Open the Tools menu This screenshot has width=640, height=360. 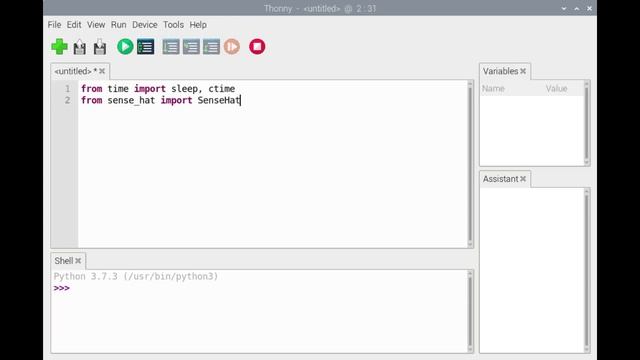[173, 24]
